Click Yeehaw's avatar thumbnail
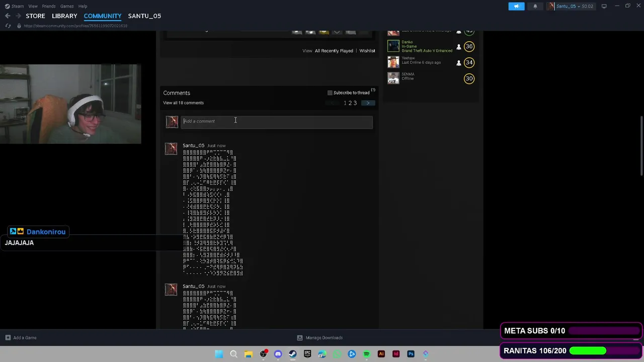 coord(393,62)
